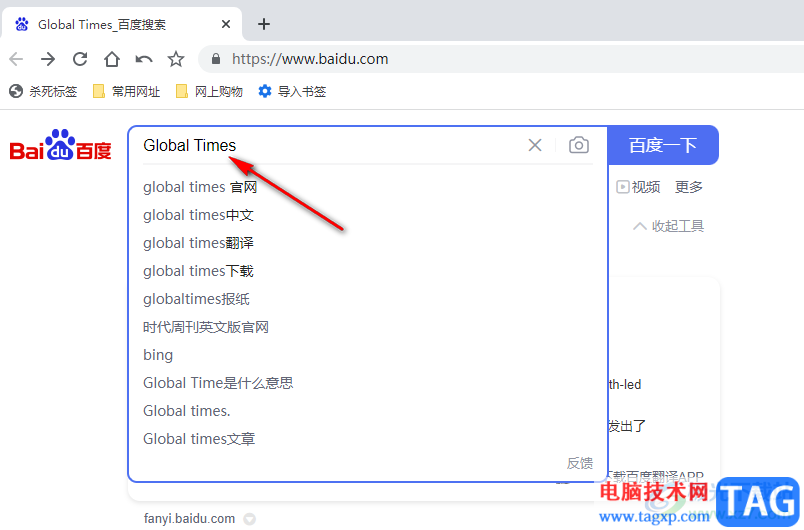Choose suggestion global times 官网
This screenshot has height=530, width=804.
click(200, 187)
